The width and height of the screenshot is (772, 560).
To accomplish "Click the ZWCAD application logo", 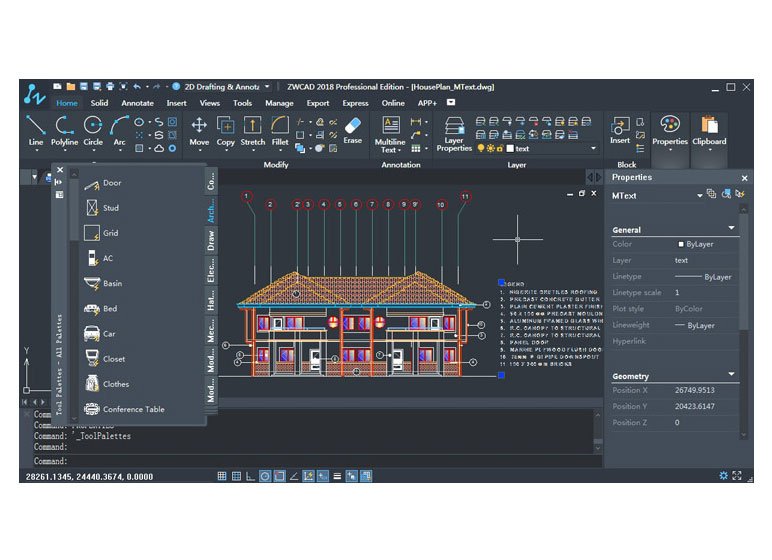I will pos(34,95).
